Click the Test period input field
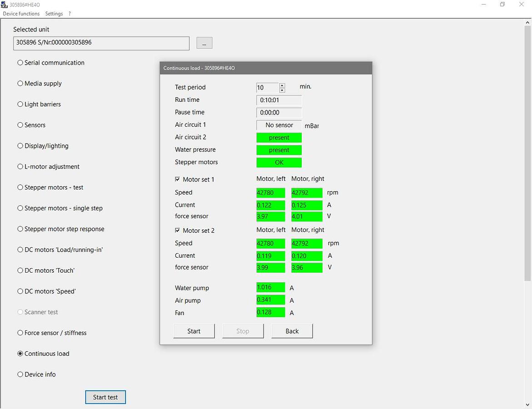This screenshot has width=532, height=409. (267, 88)
